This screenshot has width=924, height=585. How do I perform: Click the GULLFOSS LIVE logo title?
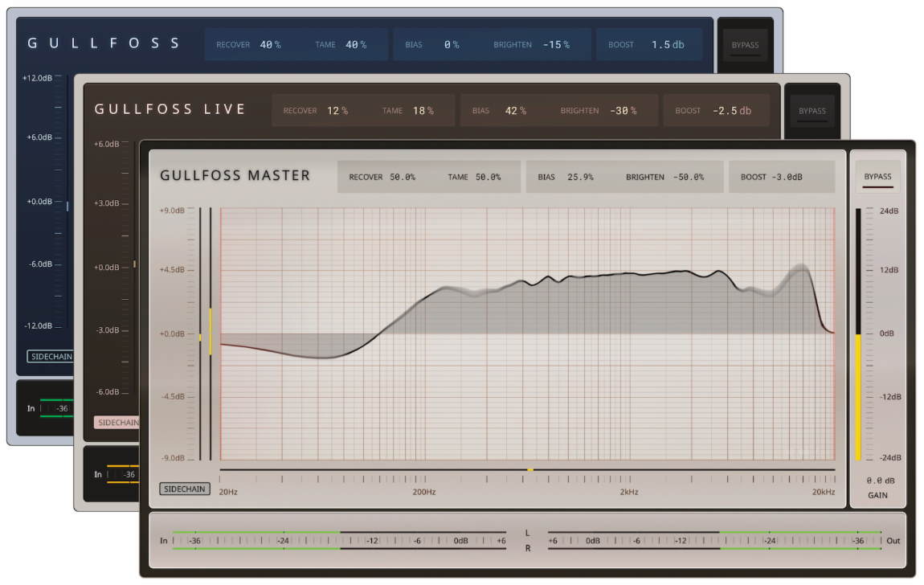tap(170, 109)
